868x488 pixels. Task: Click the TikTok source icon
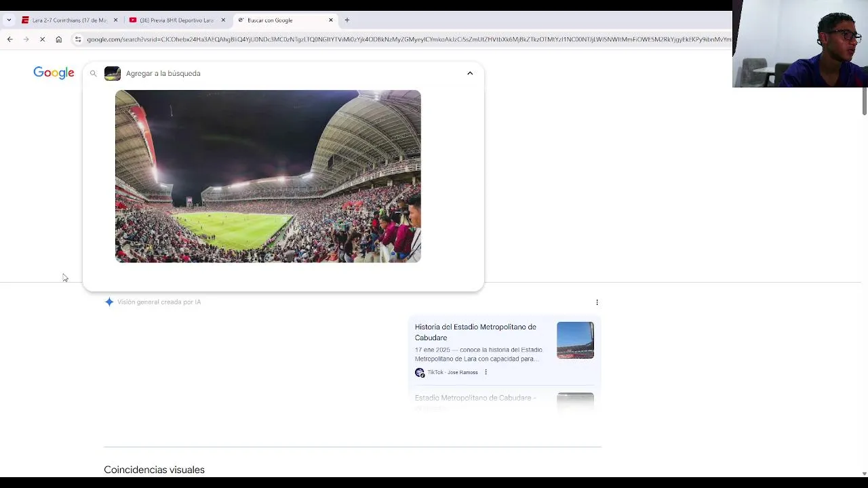[x=420, y=373]
